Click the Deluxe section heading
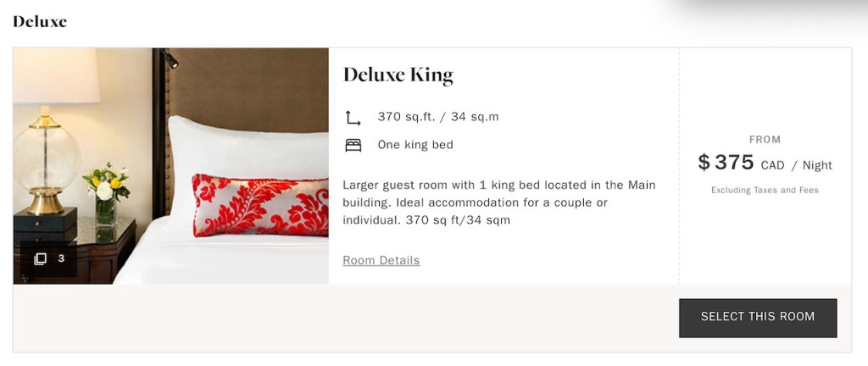Screen dimensions: 868x366 tap(40, 21)
